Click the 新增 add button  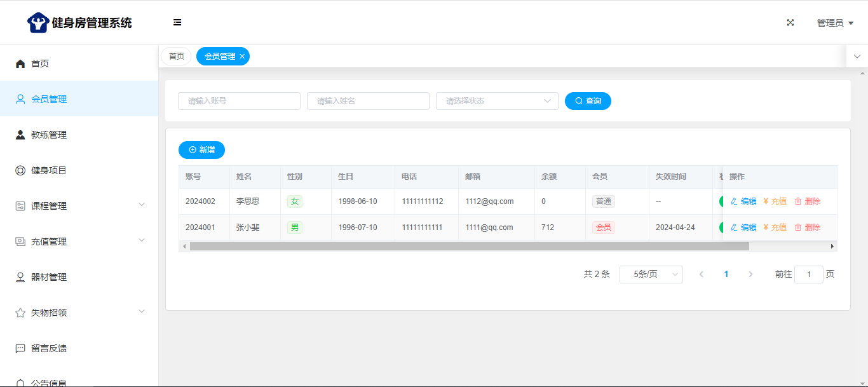201,150
